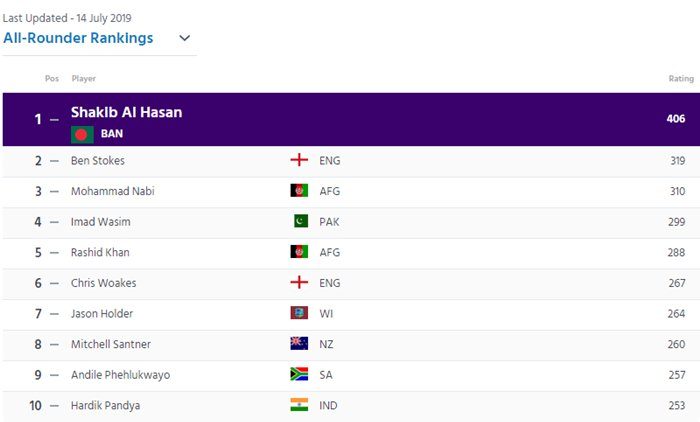Screen dimensions: 700x422
Task: Click the West Indies flag for Jason Holder
Action: coord(299,313)
